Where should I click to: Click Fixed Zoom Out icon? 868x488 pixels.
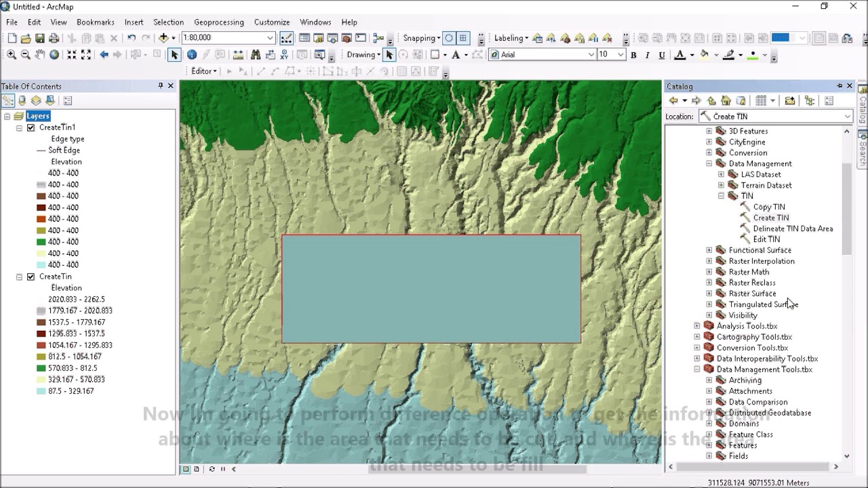pos(86,55)
